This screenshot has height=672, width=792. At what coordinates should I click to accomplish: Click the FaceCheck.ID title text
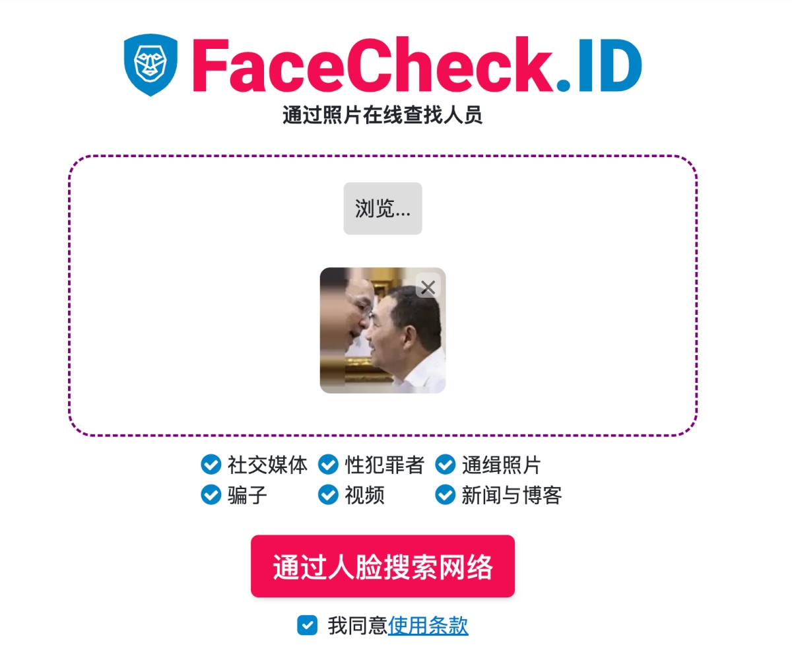coord(417,65)
